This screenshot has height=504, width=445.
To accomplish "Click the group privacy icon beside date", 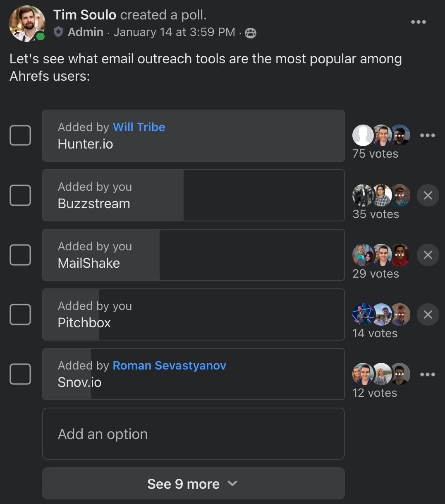I will coord(251,33).
